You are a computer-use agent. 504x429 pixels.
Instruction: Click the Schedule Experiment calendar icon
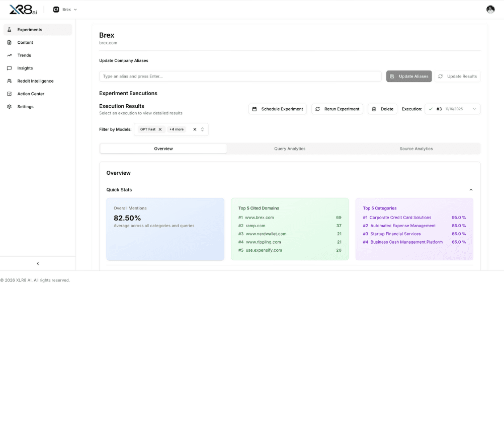[x=256, y=109]
